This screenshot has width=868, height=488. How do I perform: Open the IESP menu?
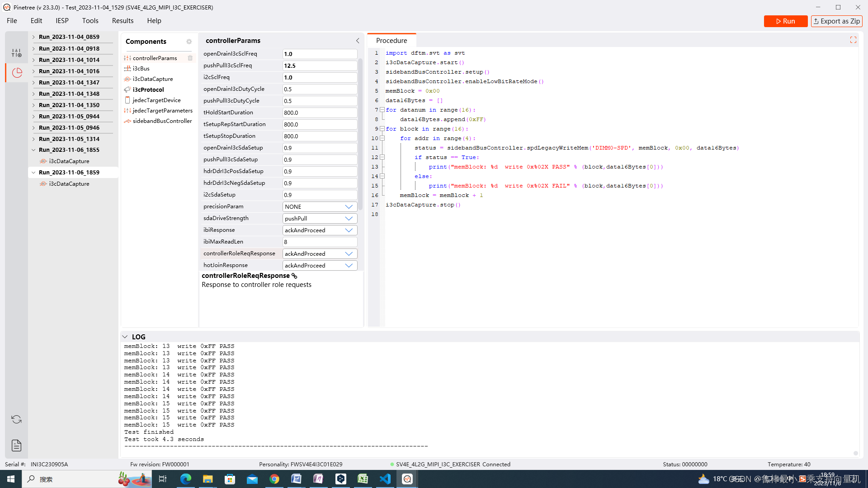pos(62,21)
